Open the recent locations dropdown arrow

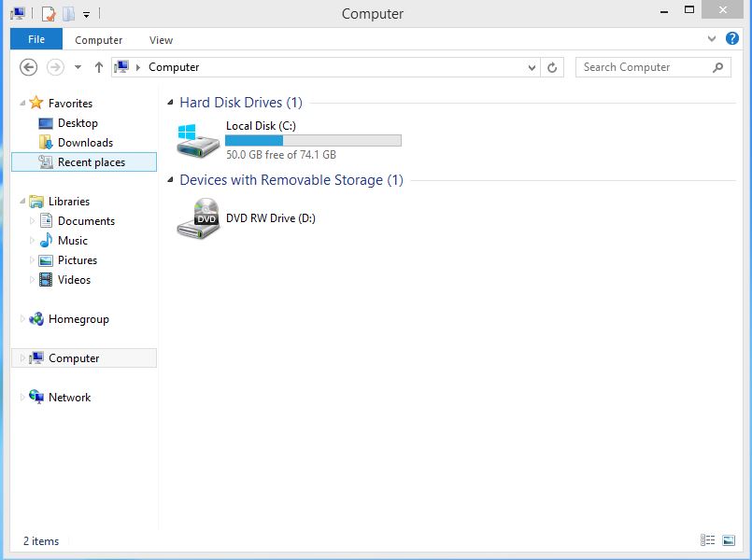(x=78, y=67)
